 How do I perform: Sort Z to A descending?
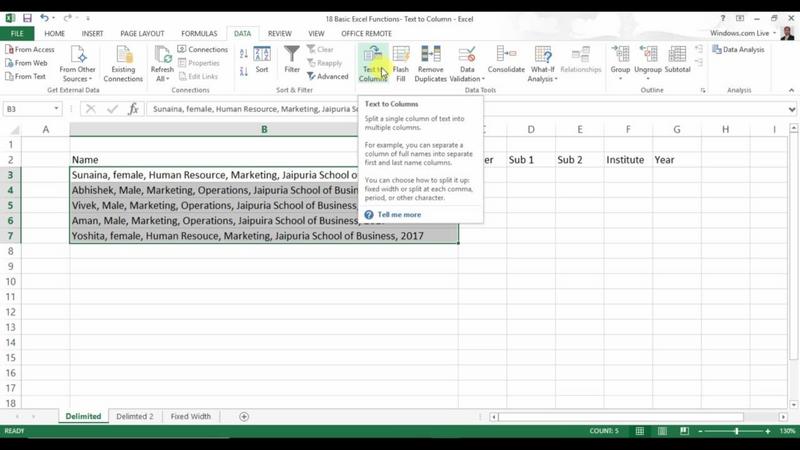244,71
